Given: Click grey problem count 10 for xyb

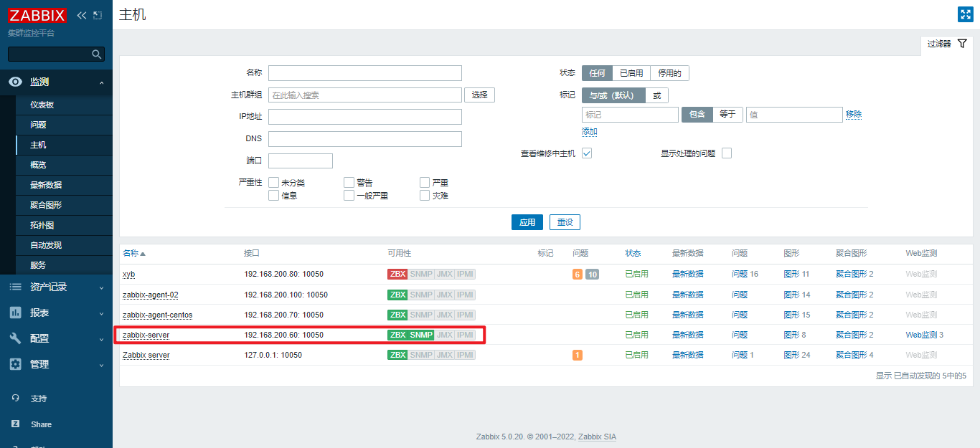Looking at the screenshot, I should 592,275.
